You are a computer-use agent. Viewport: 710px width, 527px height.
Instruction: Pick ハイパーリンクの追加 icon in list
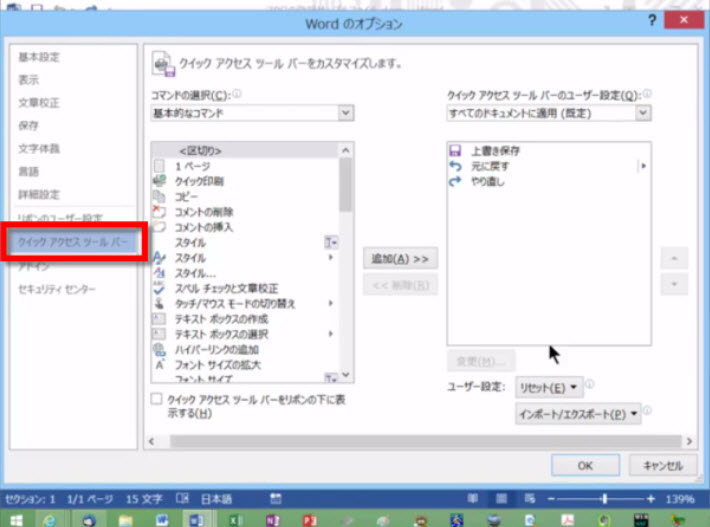(159, 349)
